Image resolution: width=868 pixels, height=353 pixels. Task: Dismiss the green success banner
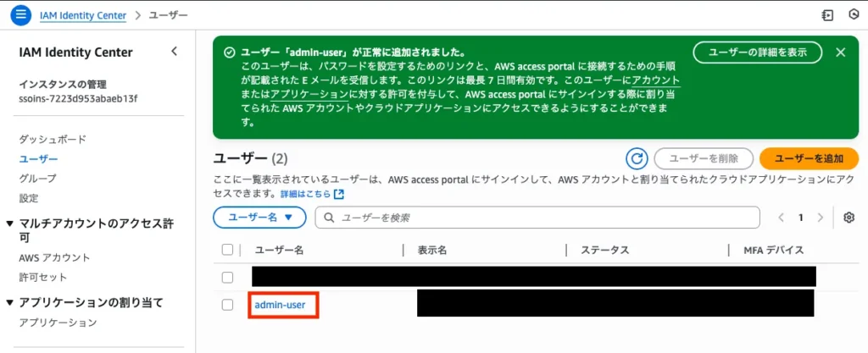pos(841,52)
